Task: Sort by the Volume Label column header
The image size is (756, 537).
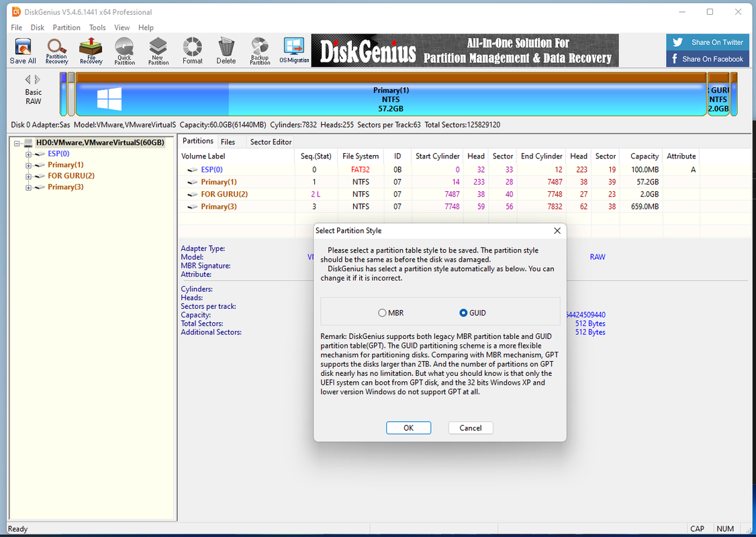Action: coord(236,156)
